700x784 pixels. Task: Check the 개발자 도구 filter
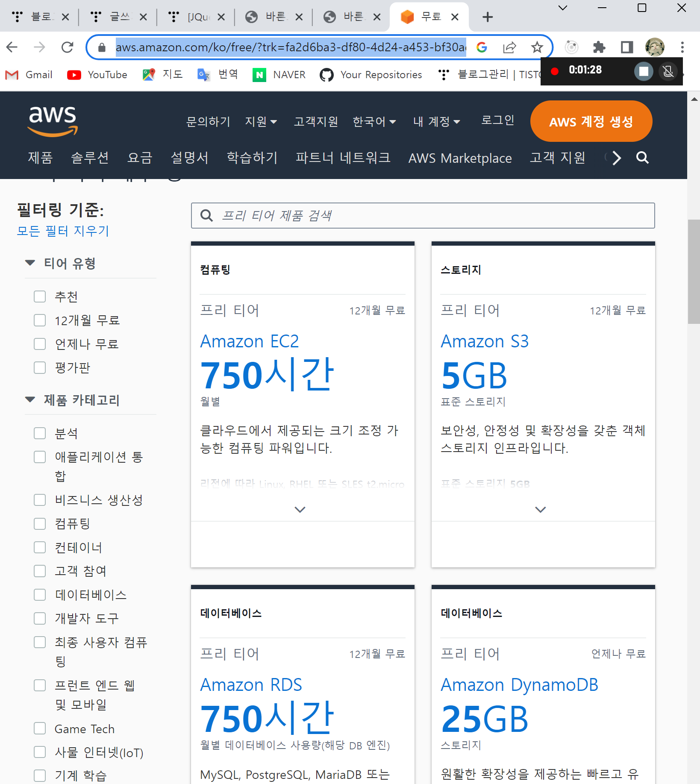click(x=40, y=618)
